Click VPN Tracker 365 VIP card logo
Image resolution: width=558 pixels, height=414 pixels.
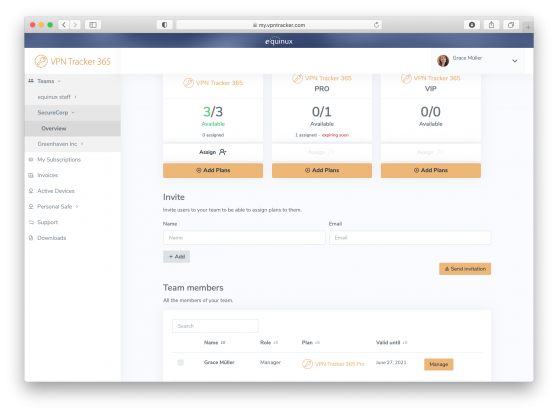(431, 78)
